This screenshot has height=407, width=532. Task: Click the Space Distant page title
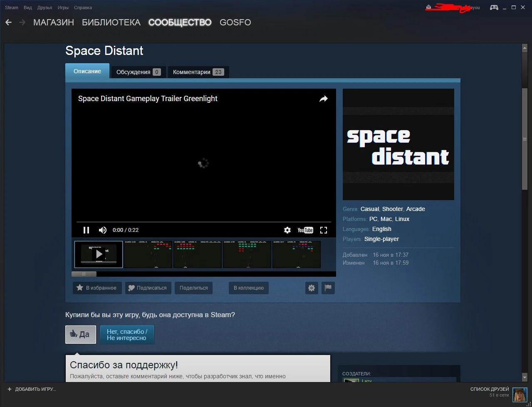(x=104, y=51)
